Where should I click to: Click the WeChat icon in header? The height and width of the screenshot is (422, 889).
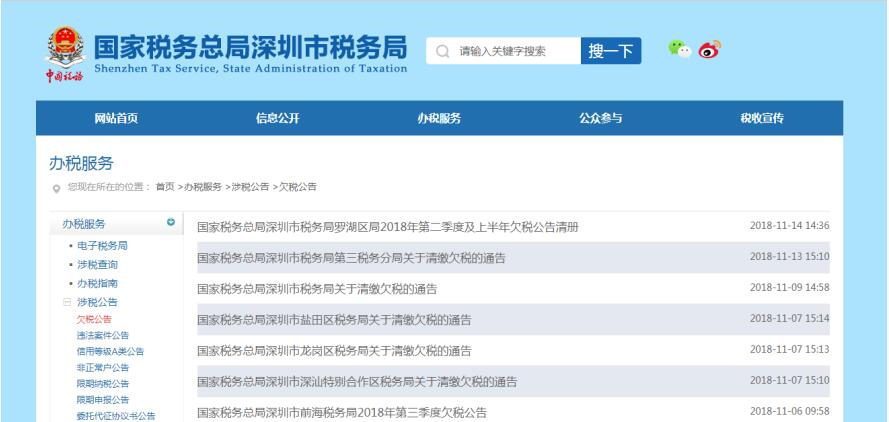pyautogui.click(x=679, y=49)
